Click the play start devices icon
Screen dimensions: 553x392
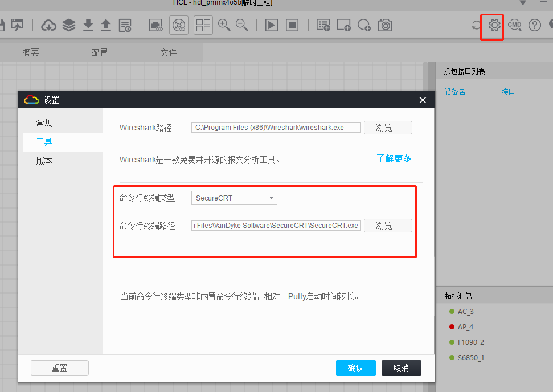(271, 26)
